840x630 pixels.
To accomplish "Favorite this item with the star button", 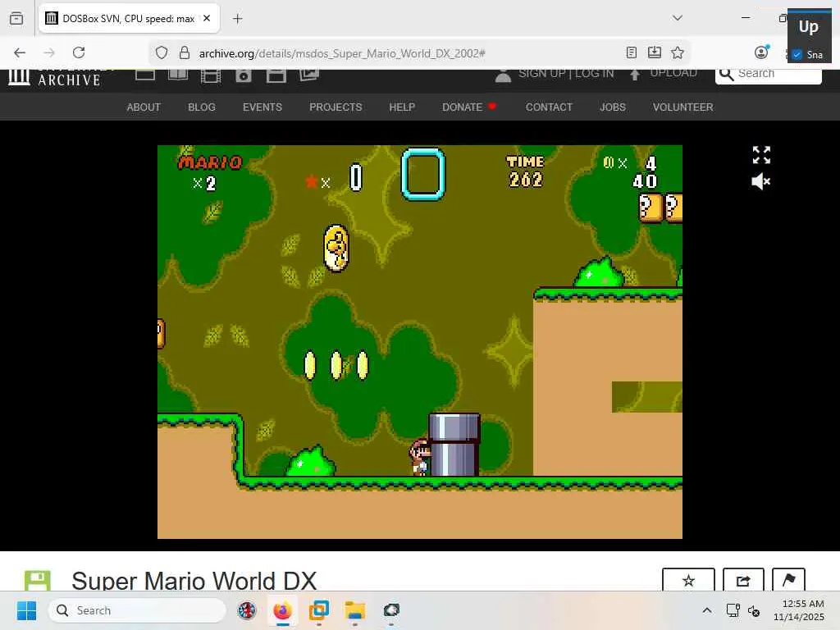I will coord(688,580).
